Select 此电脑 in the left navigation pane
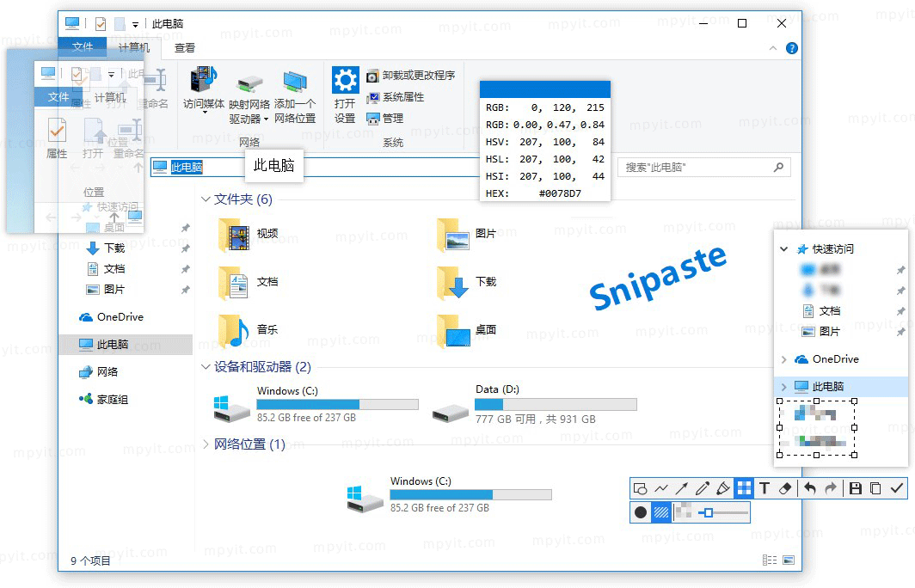Screen dimensions: 915x588 click(x=126, y=345)
